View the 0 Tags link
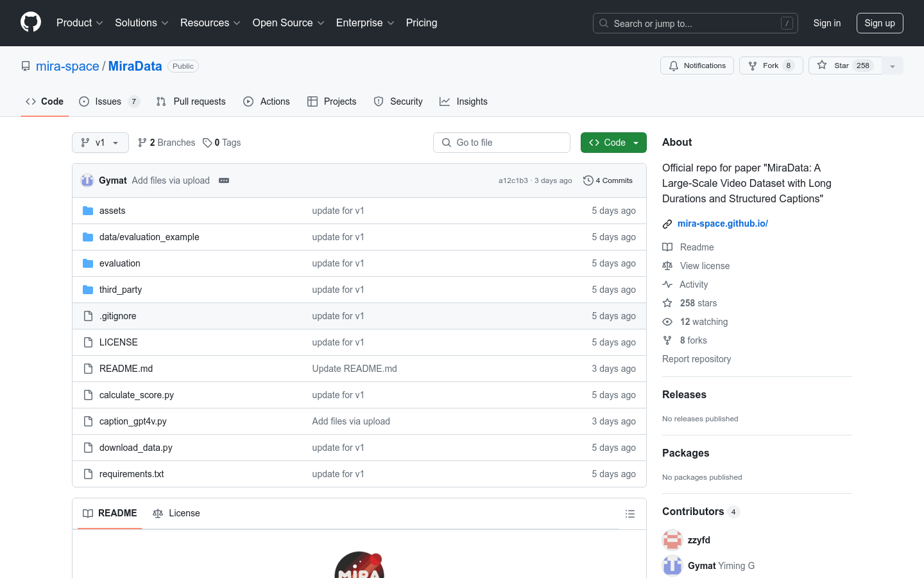The height and width of the screenshot is (578, 924). (x=221, y=143)
